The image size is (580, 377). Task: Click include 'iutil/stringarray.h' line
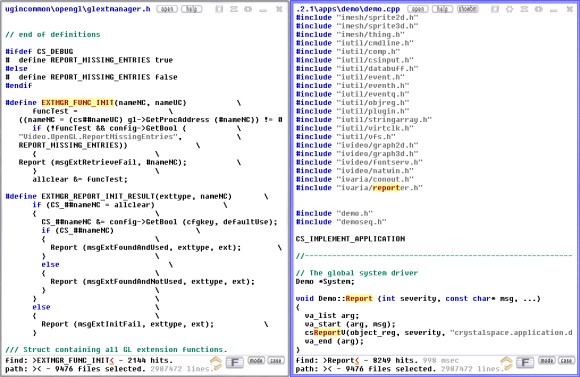point(364,120)
